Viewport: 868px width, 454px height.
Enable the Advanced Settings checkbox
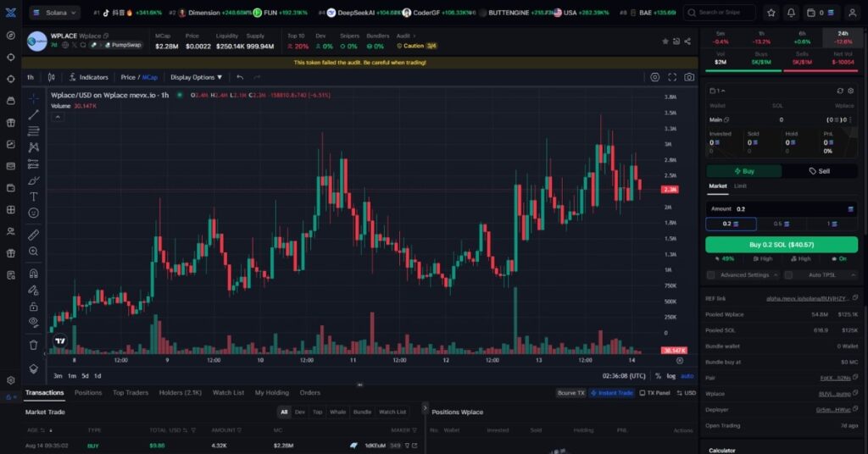click(x=711, y=274)
